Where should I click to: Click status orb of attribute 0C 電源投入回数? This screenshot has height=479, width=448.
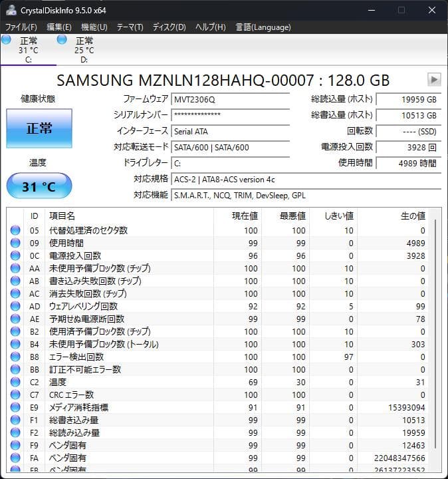click(x=15, y=255)
